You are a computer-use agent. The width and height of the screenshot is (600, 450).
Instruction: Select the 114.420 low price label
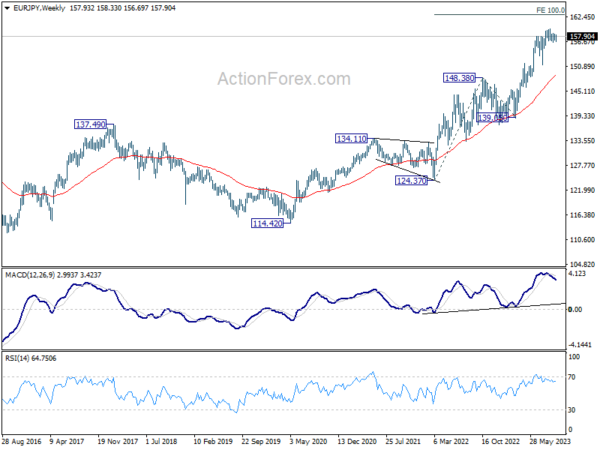click(x=267, y=223)
